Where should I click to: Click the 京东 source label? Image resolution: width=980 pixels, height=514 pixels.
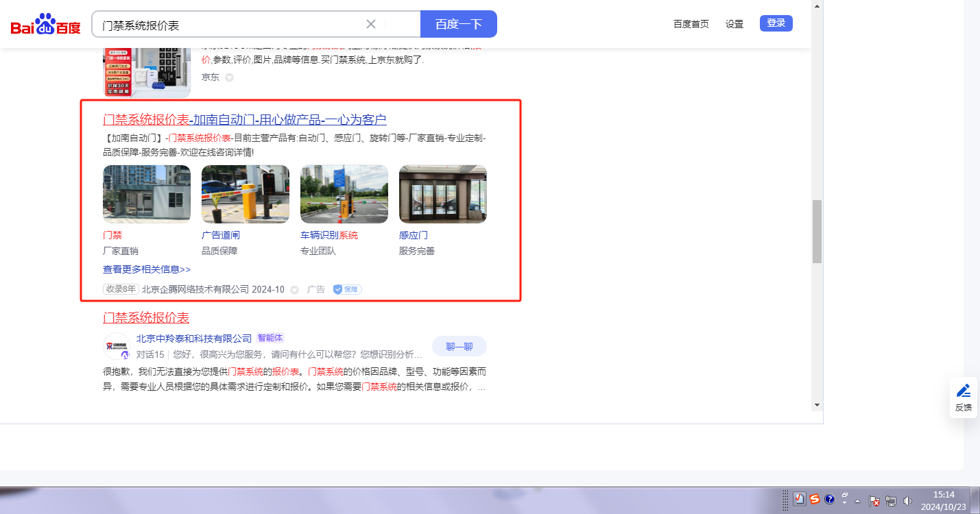tap(211, 77)
